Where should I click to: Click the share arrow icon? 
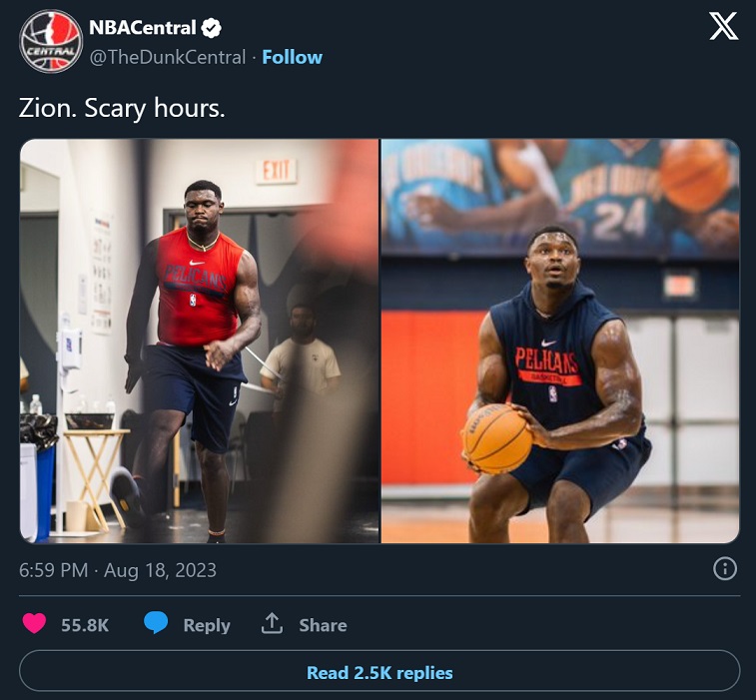[272, 624]
